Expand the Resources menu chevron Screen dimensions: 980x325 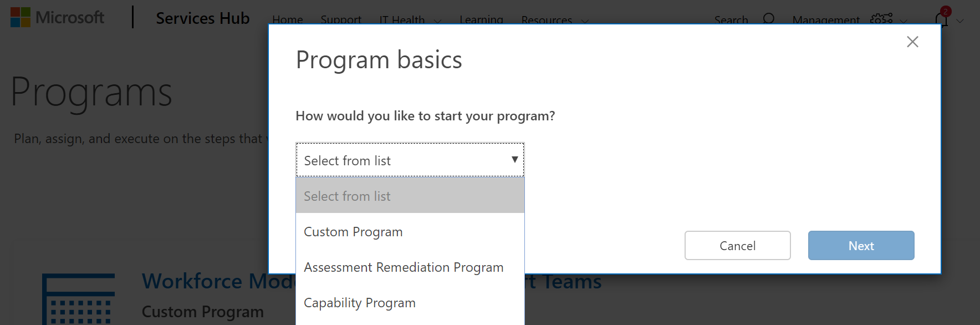pos(585,21)
